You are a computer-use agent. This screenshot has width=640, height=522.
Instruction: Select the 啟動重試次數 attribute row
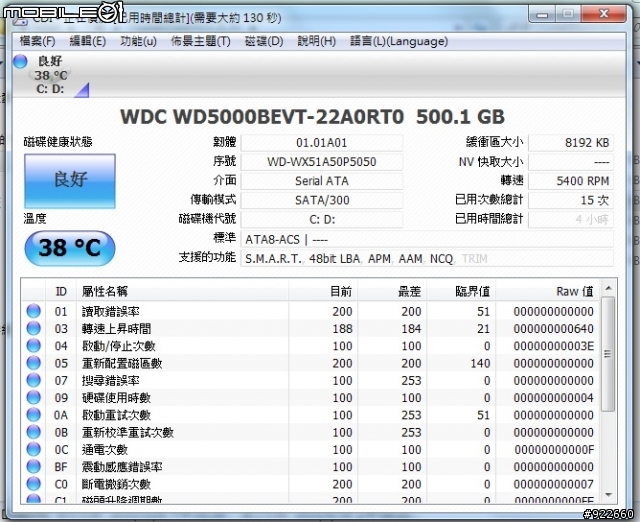point(311,415)
